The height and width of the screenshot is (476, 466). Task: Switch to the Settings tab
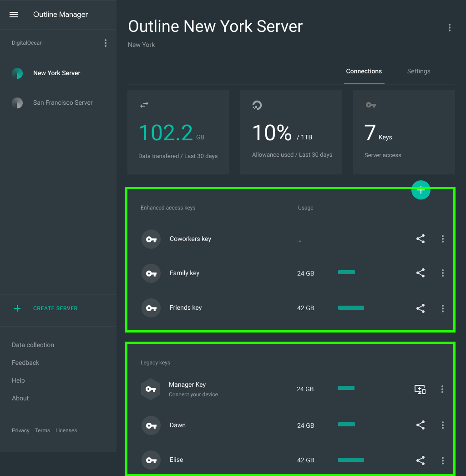coord(418,72)
